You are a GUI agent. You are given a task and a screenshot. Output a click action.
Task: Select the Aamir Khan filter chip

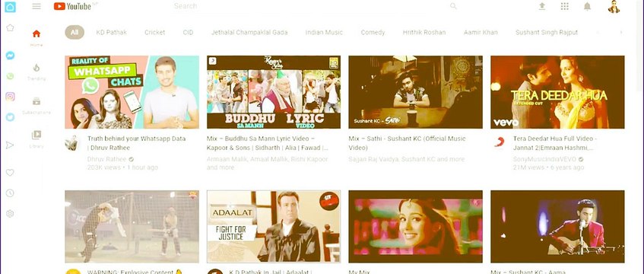tap(481, 32)
